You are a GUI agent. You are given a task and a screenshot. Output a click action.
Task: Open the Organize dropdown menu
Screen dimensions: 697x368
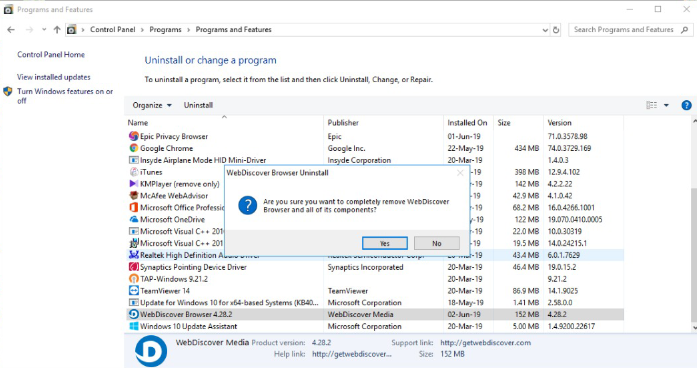[x=152, y=105]
